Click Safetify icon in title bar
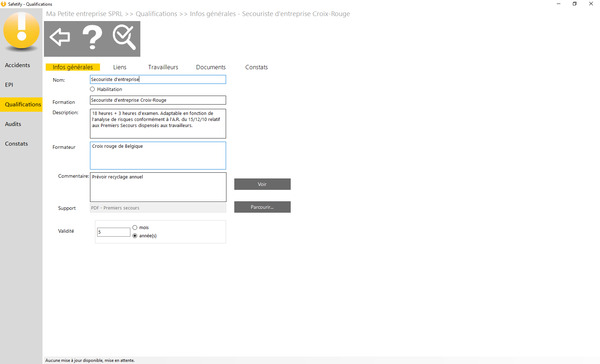 coord(4,4)
